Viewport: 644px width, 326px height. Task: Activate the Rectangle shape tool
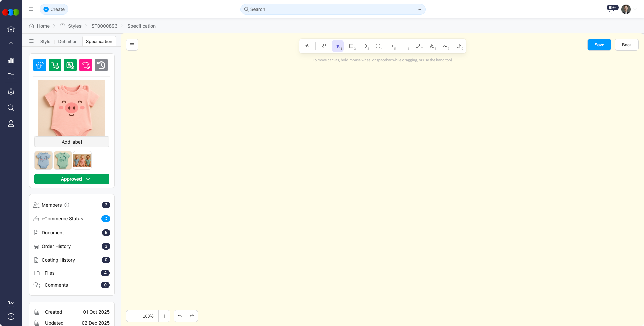pyautogui.click(x=351, y=46)
